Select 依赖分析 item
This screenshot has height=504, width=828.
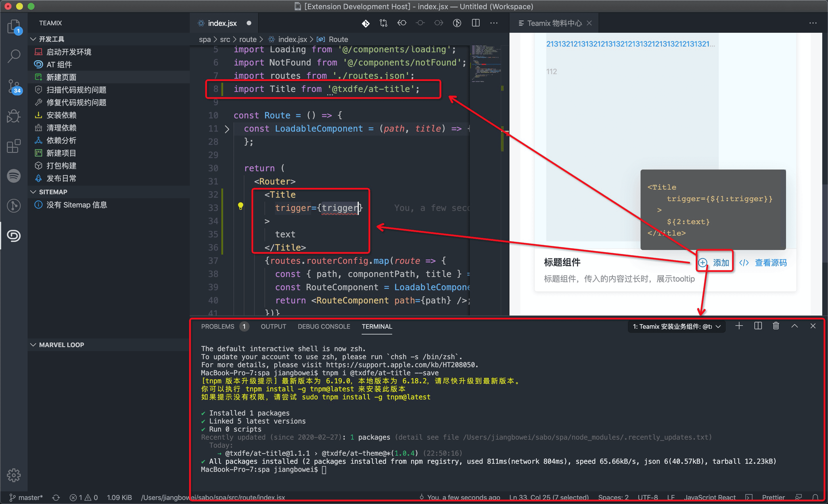109,140
